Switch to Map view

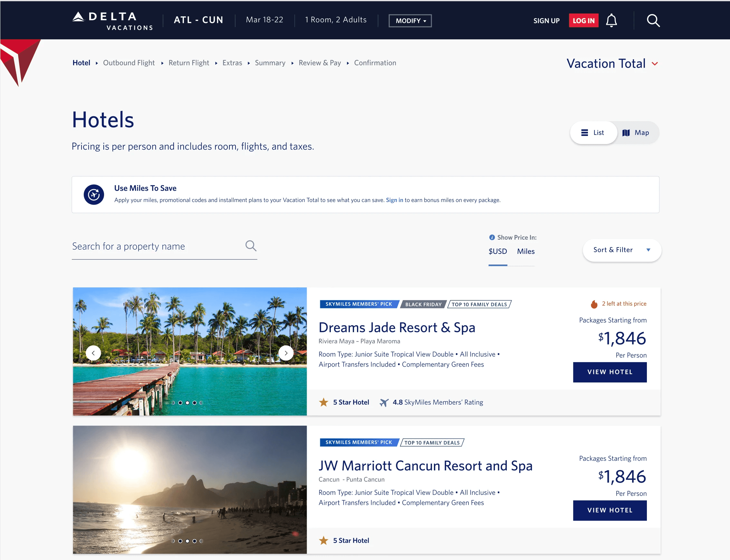tap(636, 133)
